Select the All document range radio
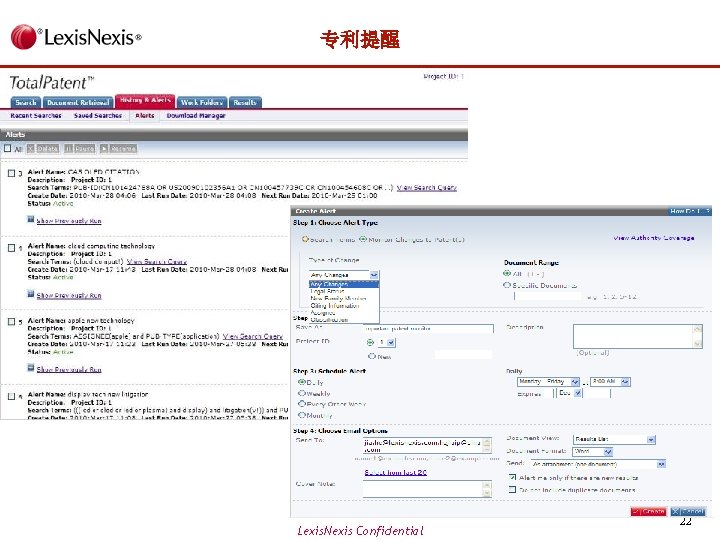This screenshot has height=540, width=720. 507,273
